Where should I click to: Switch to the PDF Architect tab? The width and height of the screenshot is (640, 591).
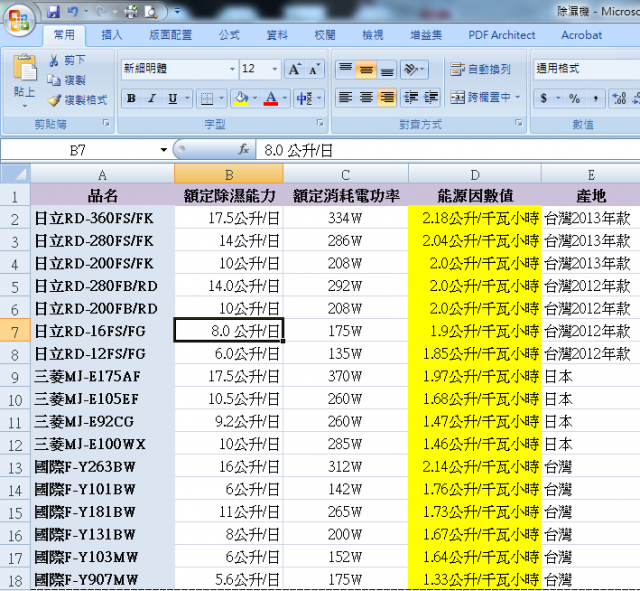pos(502,35)
